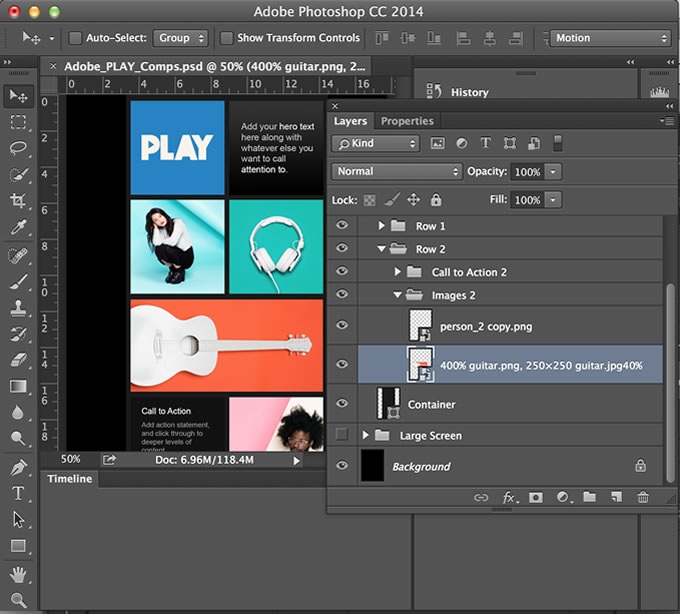
Task: Open the History panel
Action: [x=458, y=92]
